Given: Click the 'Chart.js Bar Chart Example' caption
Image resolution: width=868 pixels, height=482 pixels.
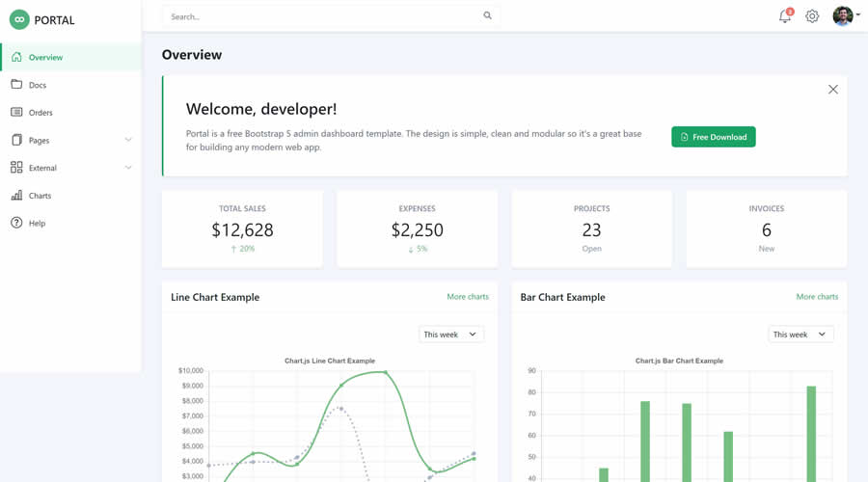Looking at the screenshot, I should point(679,361).
